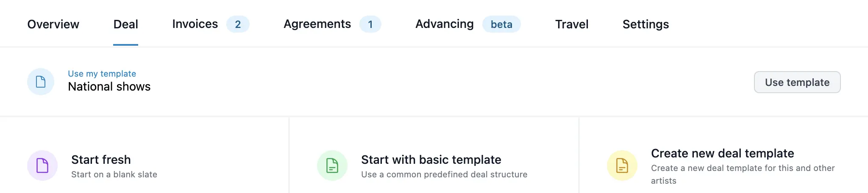Click the yellow new deal template icon
Screen dimensions: 868x193
[x=622, y=165]
